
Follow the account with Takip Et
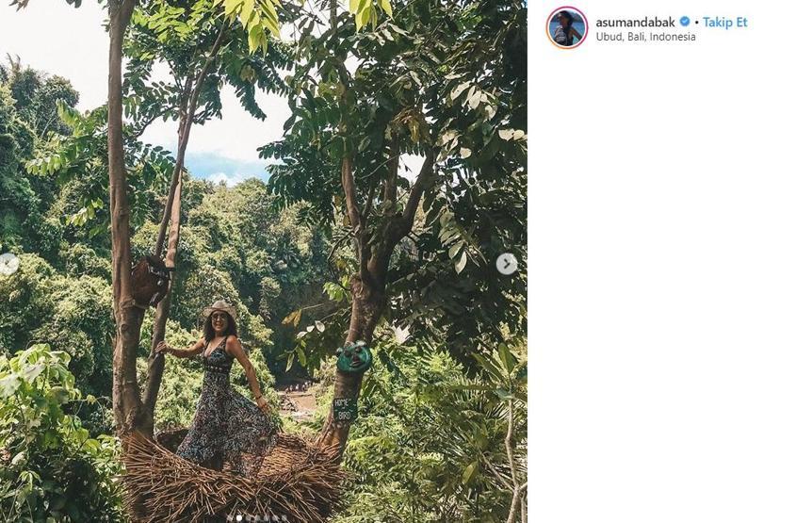click(725, 22)
